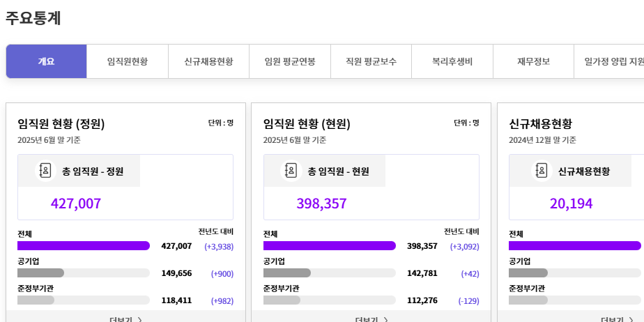Click 전체 progress bar in 현원 card

330,245
